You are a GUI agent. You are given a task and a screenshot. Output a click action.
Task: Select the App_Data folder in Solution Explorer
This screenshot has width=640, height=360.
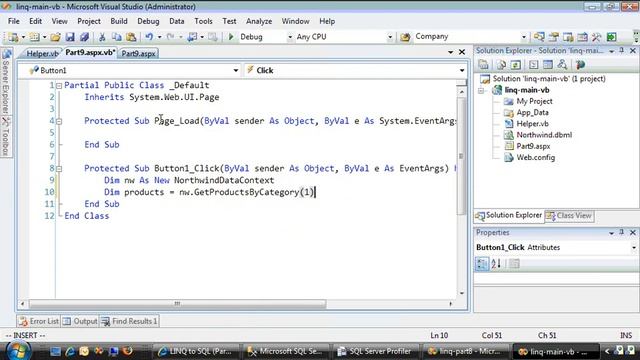click(x=532, y=112)
